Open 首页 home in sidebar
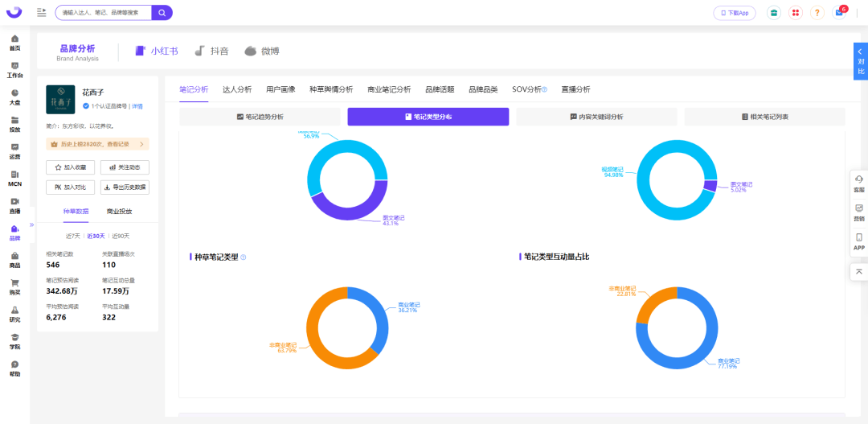The width and height of the screenshot is (868, 424). click(15, 43)
